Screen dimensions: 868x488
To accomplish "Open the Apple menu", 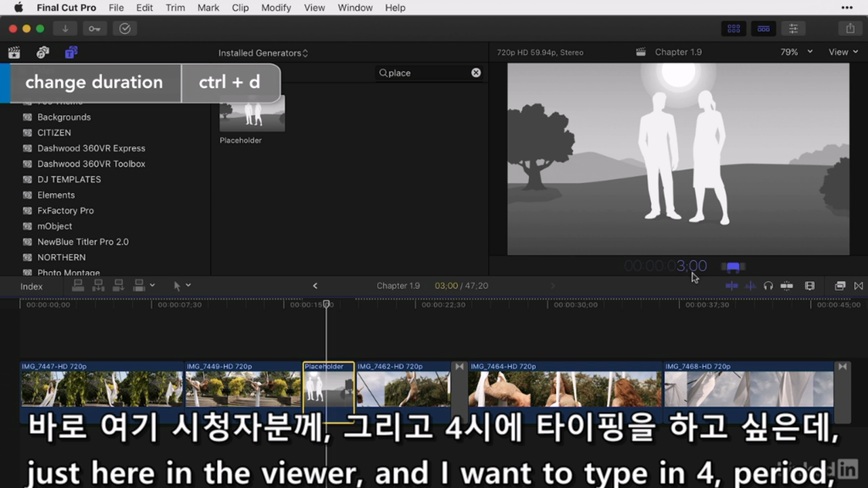I will [18, 8].
